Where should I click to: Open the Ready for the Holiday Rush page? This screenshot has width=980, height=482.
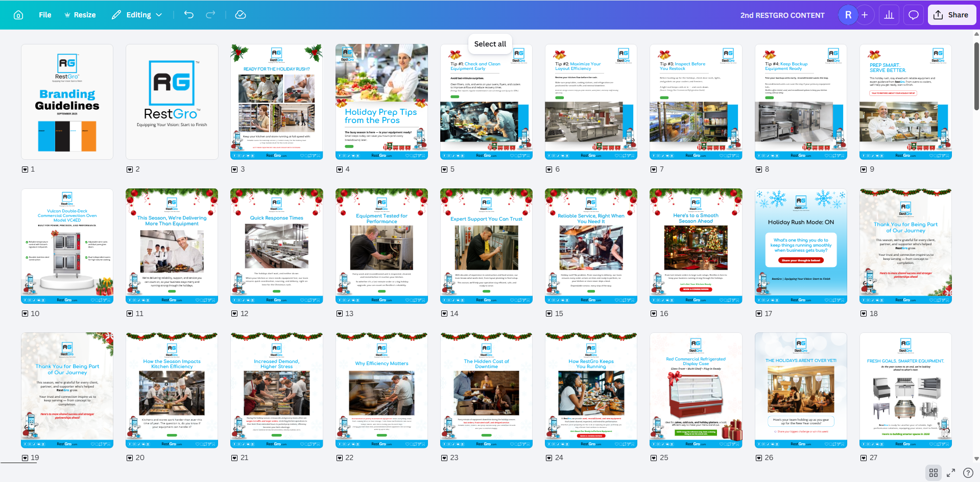pos(277,102)
